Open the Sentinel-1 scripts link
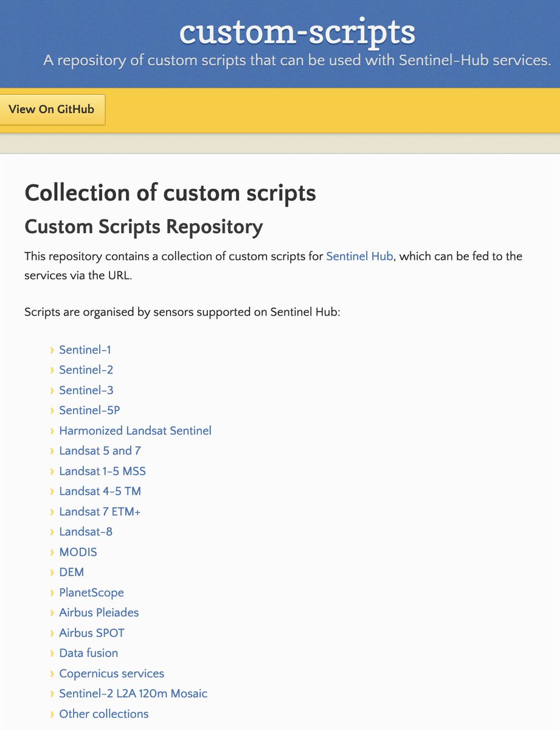 coord(85,350)
